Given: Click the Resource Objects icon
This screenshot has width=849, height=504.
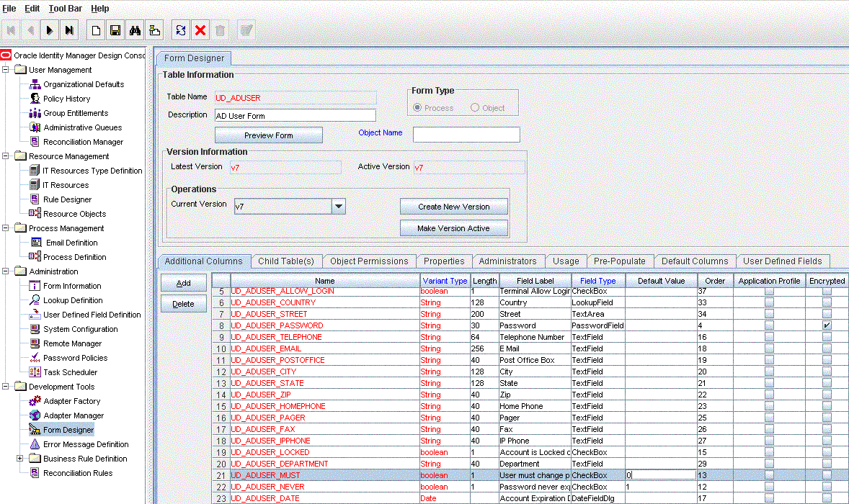Looking at the screenshot, I should [x=35, y=214].
